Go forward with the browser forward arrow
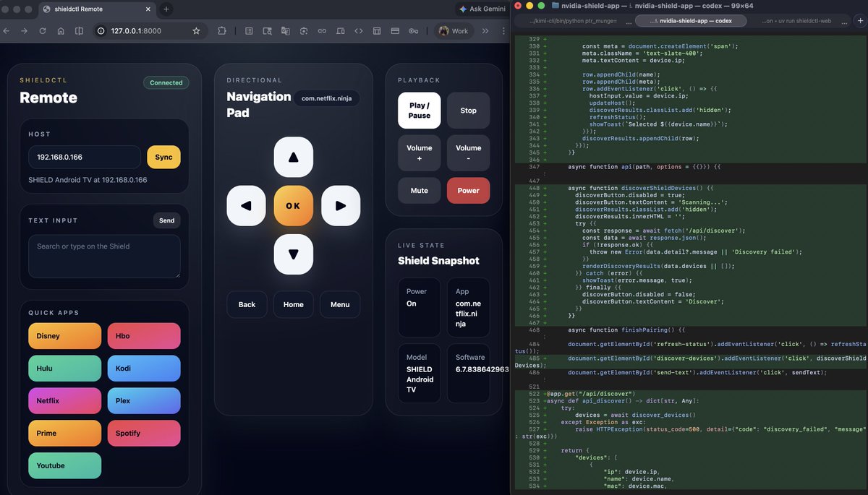Viewport: 868px width, 495px height. [x=25, y=31]
